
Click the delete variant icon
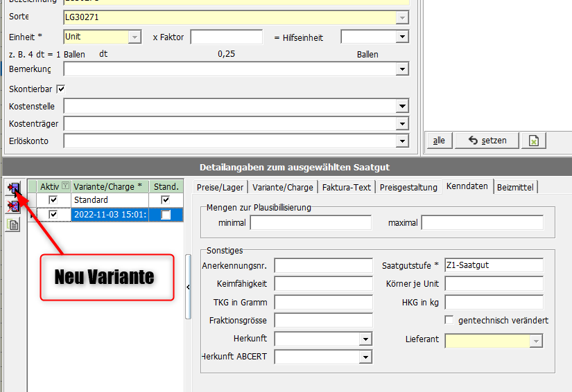13,206
